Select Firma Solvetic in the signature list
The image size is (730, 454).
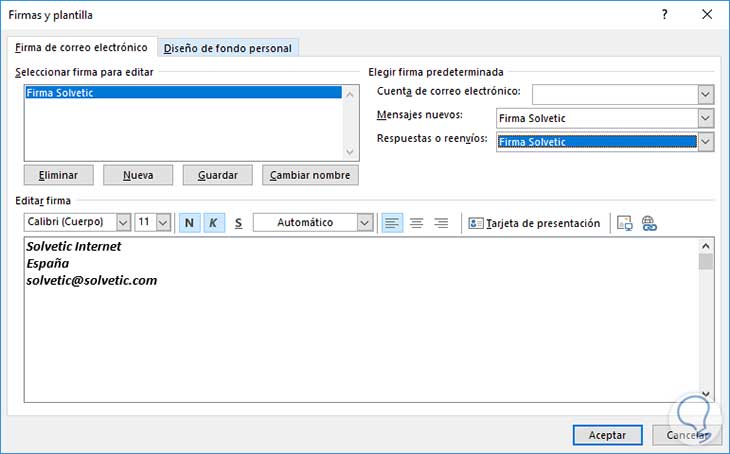pos(183,93)
